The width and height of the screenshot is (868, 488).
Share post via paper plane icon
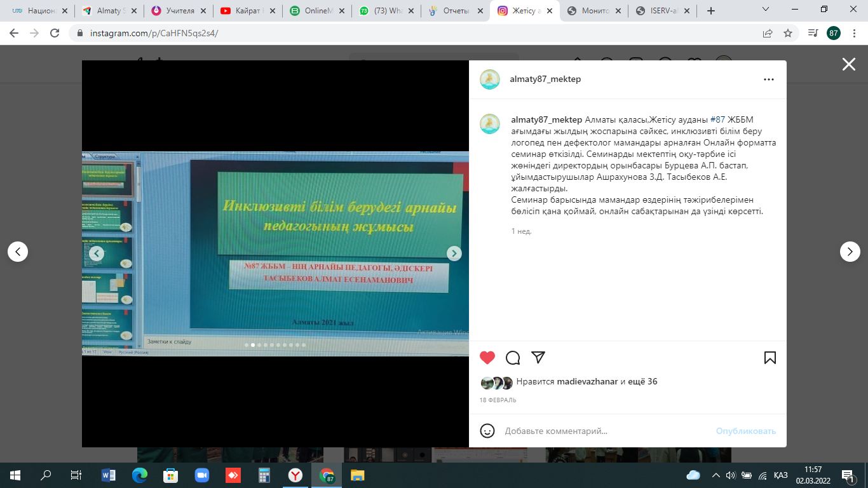(x=538, y=357)
